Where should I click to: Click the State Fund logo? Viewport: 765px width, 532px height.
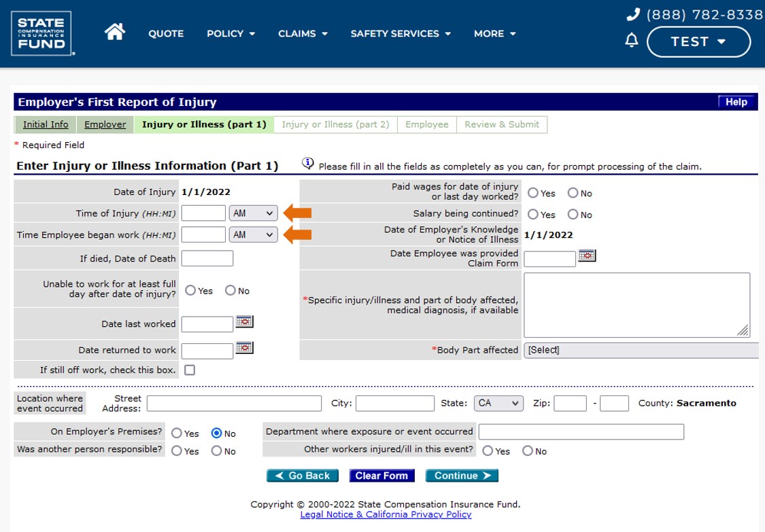point(41,33)
